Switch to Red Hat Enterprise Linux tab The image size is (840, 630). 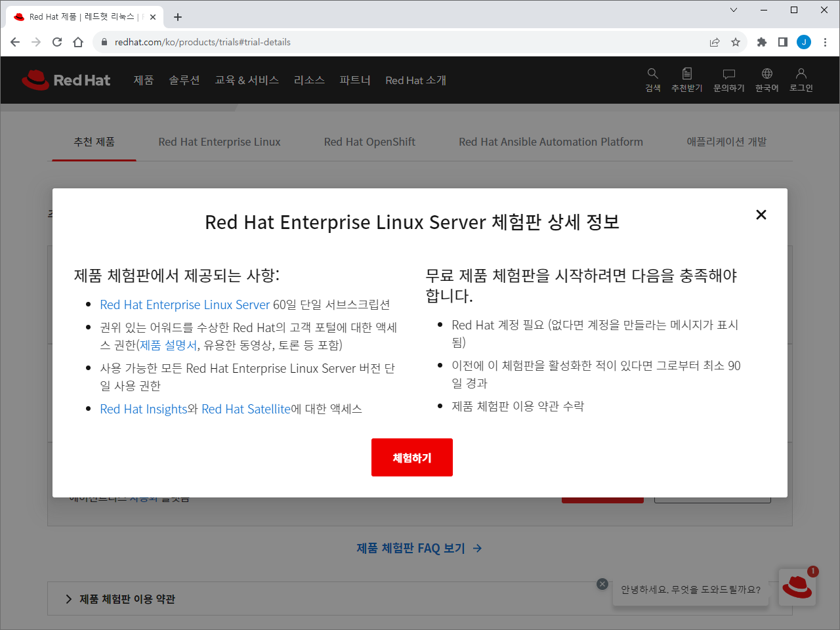[219, 142]
